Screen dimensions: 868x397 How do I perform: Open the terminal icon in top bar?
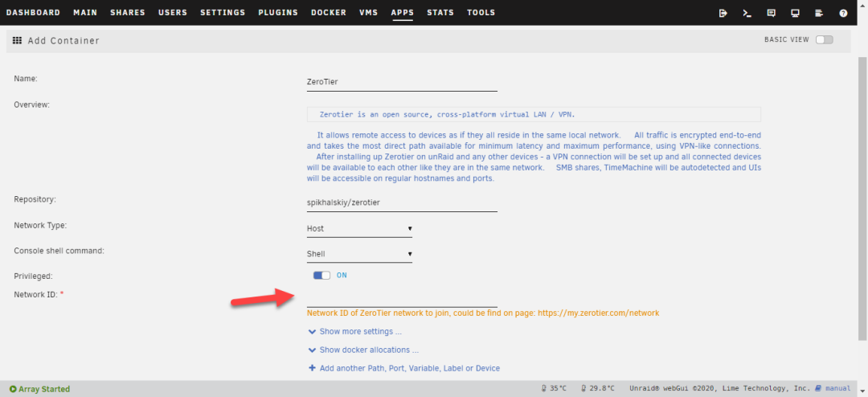click(747, 14)
